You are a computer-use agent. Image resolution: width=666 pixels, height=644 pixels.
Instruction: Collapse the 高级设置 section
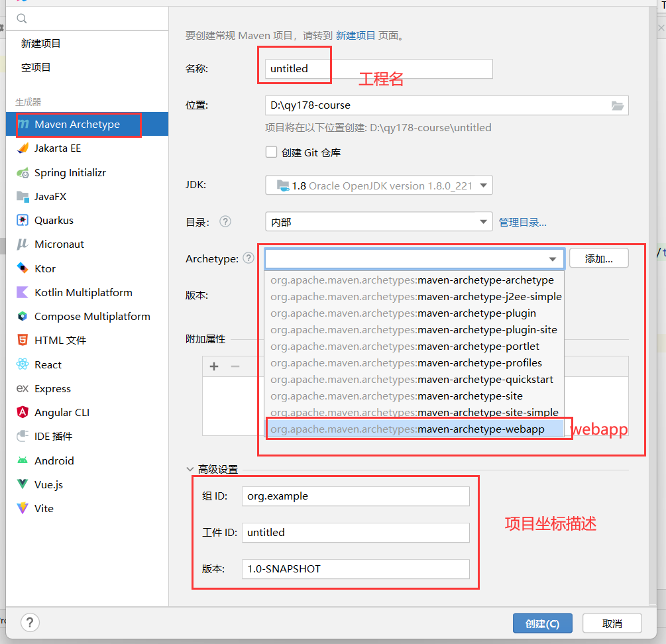[x=190, y=469]
